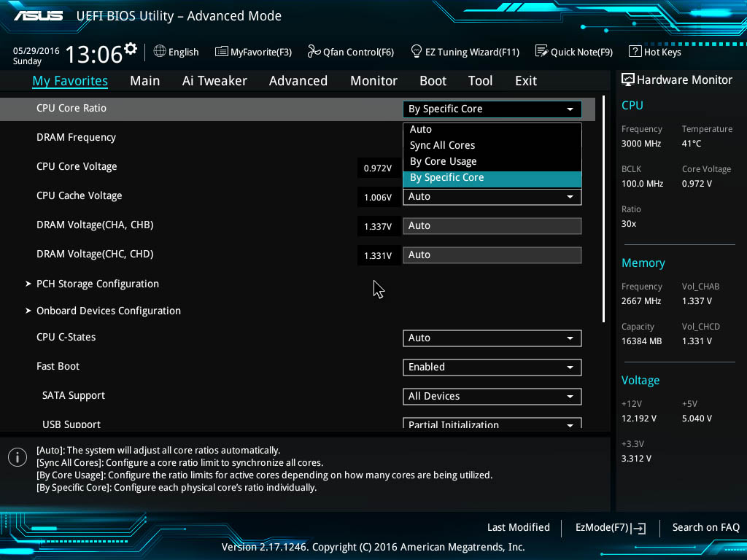Image resolution: width=747 pixels, height=560 pixels.
Task: Click 16384 MB capacity value
Action: click(x=642, y=341)
